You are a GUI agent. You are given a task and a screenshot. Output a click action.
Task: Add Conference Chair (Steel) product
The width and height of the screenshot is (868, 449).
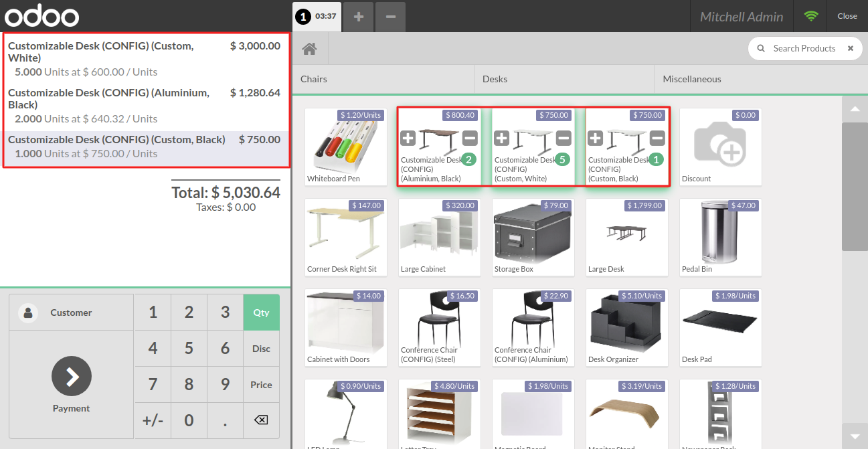coord(440,328)
